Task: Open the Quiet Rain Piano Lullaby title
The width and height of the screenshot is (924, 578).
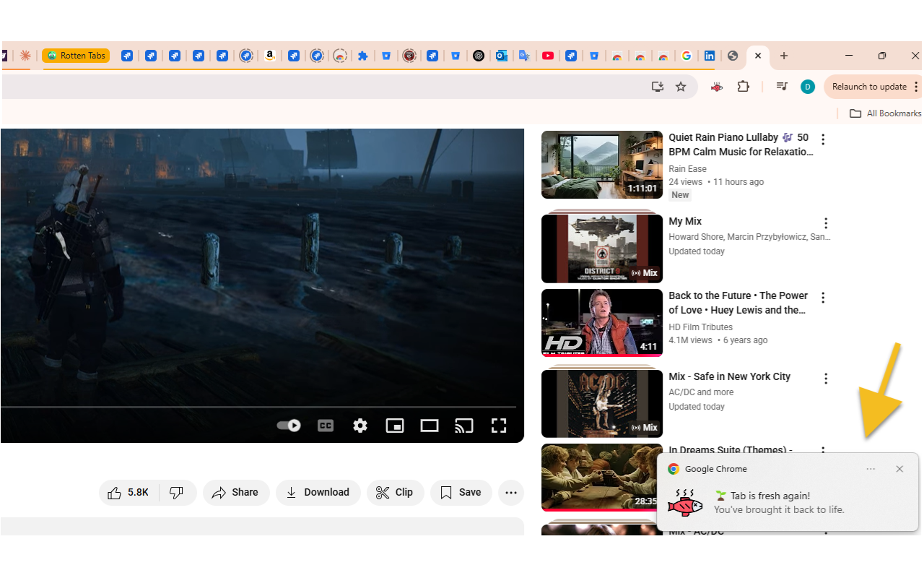Action: pos(741,144)
